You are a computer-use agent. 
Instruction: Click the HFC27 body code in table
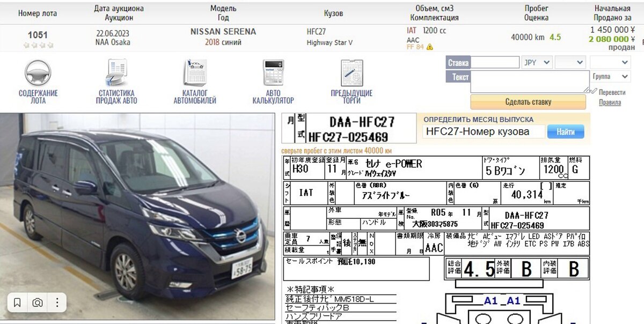316,32
